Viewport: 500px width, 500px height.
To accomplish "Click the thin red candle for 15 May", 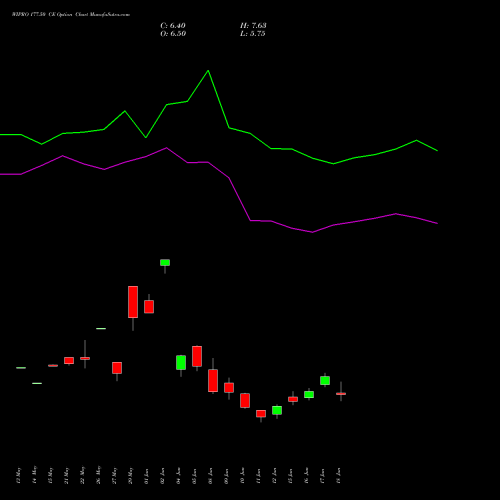I will click(53, 366).
